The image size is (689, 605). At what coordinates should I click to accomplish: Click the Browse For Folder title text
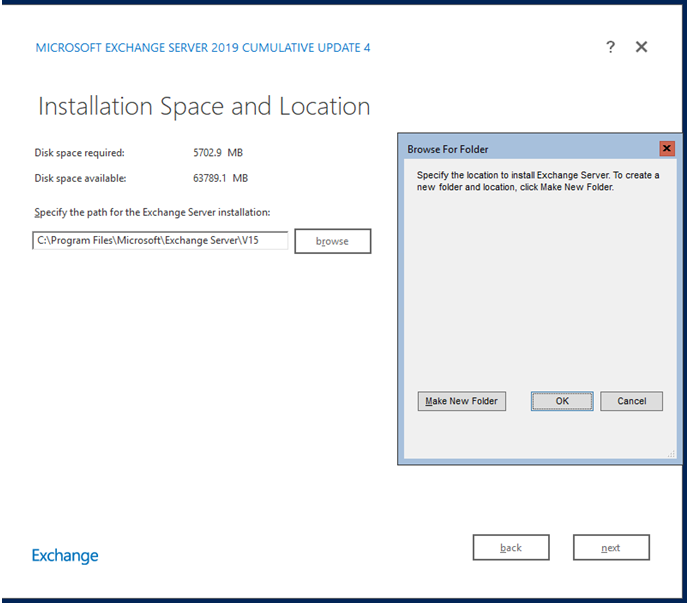447,149
